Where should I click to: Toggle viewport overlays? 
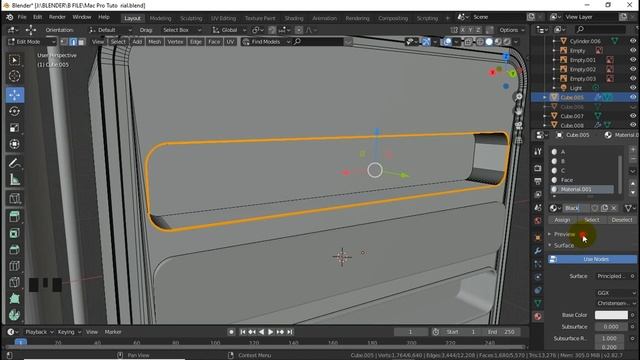coord(448,42)
